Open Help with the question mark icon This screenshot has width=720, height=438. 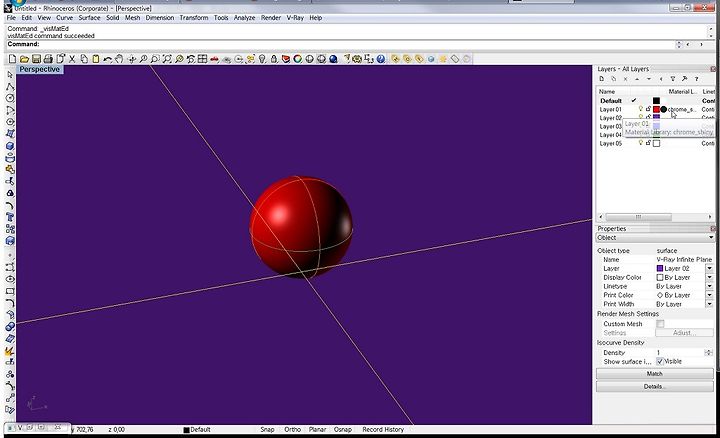click(x=381, y=59)
